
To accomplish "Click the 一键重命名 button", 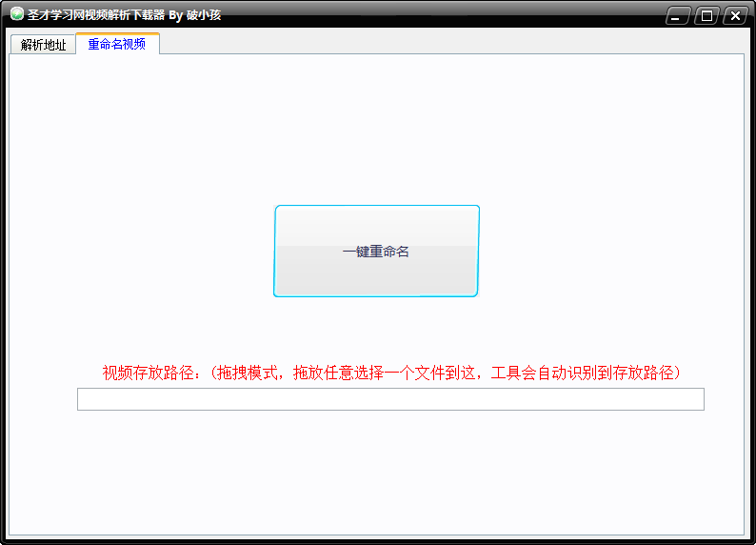I will pyautogui.click(x=376, y=251).
